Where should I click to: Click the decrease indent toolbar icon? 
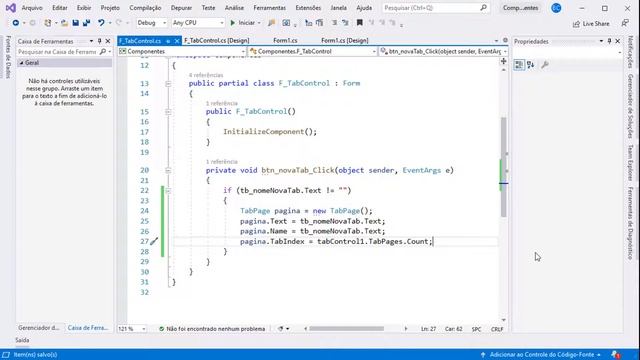(334, 23)
